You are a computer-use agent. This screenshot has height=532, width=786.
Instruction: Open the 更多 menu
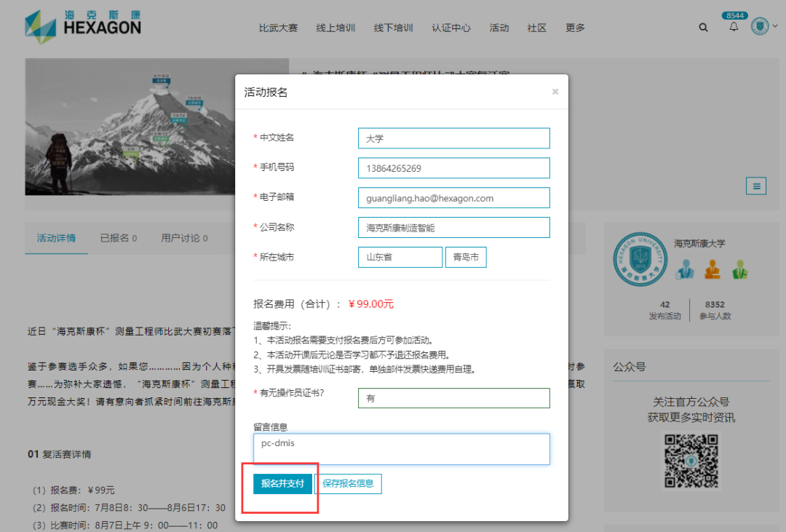574,27
